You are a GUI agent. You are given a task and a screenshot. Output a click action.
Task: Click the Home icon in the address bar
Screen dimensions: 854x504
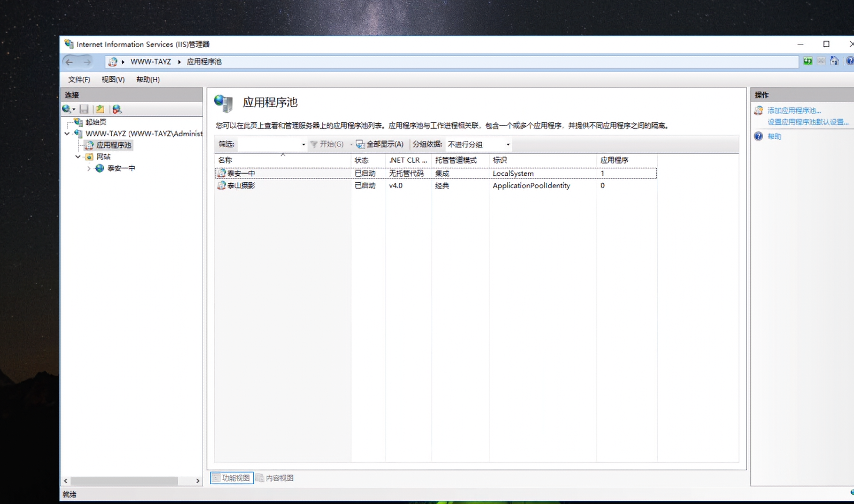coord(834,61)
